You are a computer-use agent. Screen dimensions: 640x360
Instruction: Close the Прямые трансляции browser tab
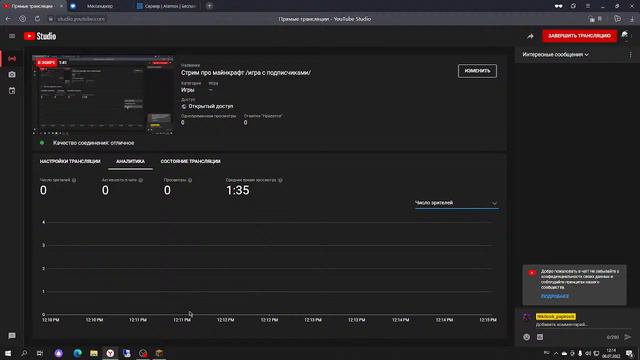pos(61,6)
